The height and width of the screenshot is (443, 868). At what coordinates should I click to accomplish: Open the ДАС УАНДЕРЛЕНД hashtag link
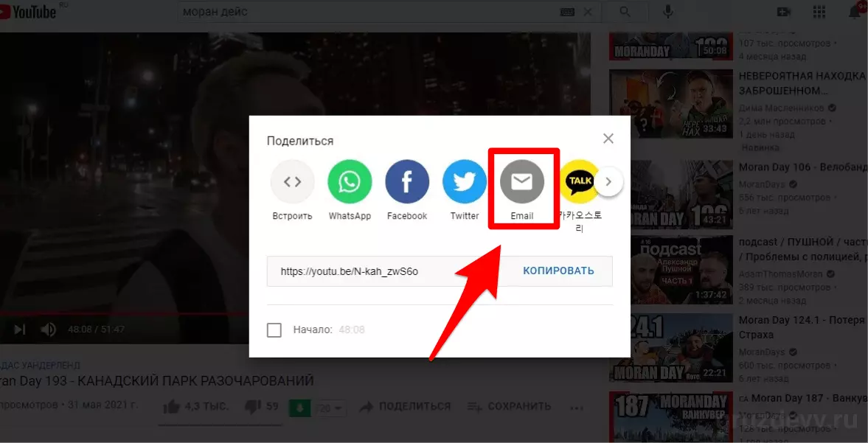(x=41, y=365)
